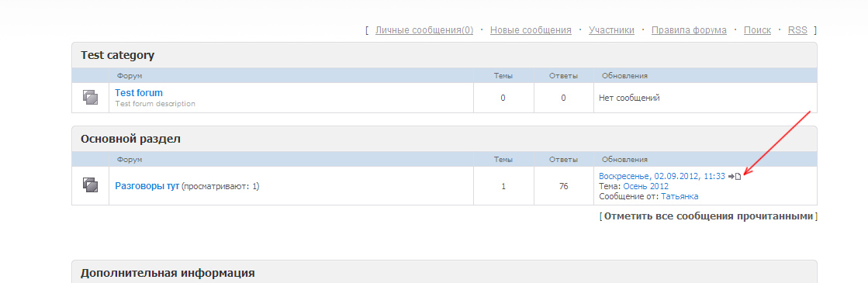Open the Разговоры тут forum
The width and height of the screenshot is (868, 283).
tap(147, 186)
